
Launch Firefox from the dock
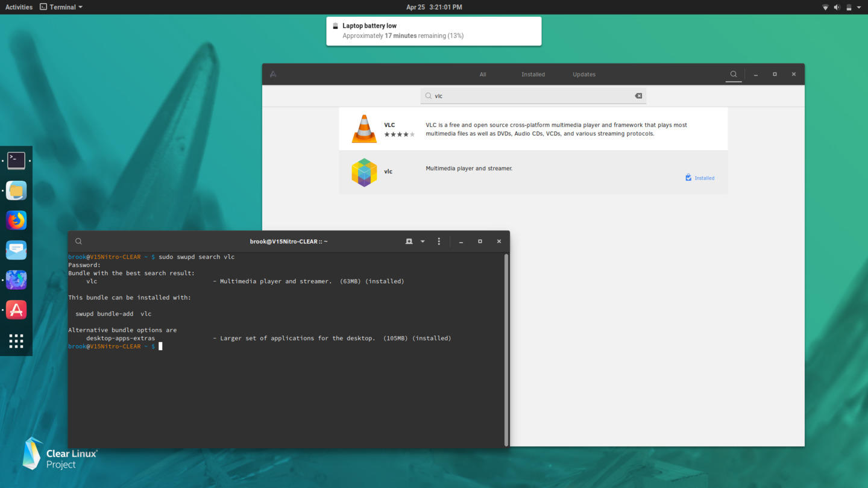coord(16,221)
